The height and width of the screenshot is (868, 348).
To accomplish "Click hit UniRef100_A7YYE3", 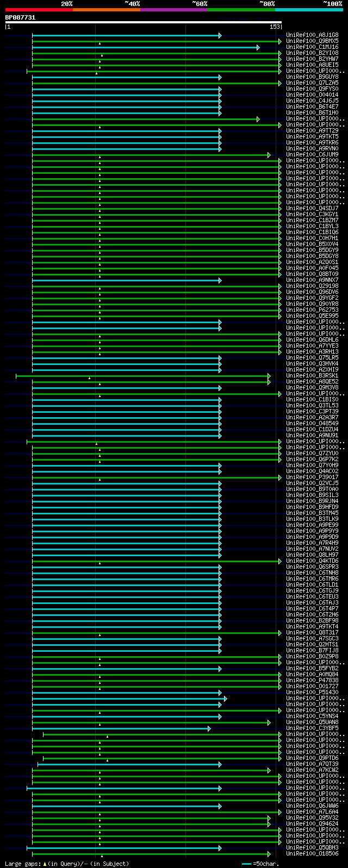I will coord(312,346).
